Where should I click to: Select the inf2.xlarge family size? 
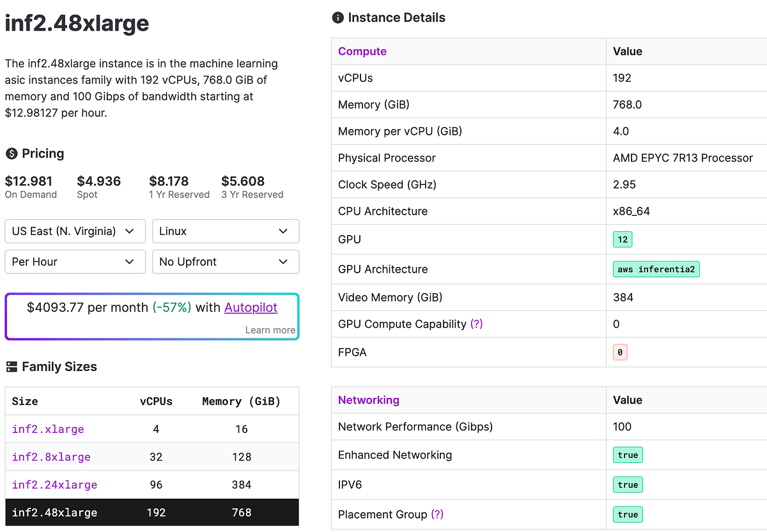(47, 429)
